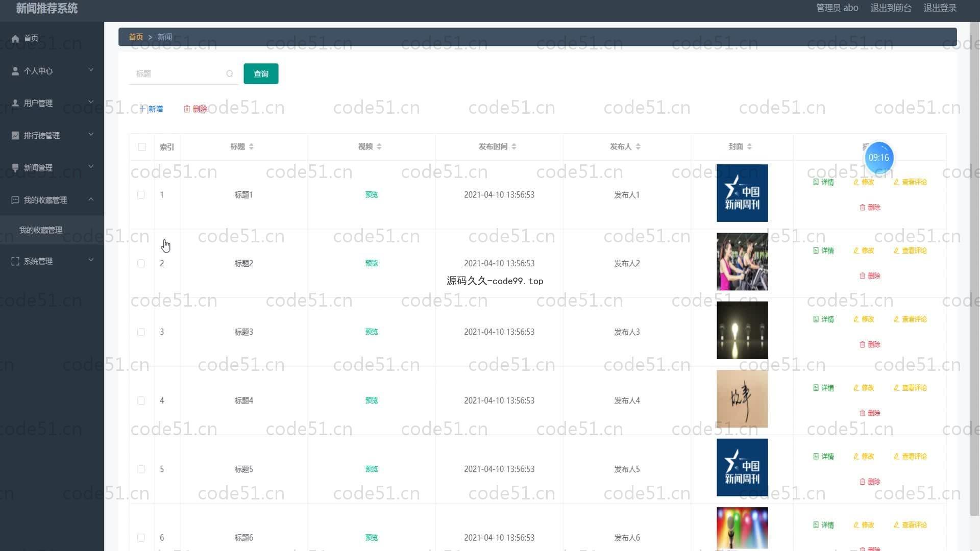Screen dimensions: 980x551
Task: Check the checkbox for row 2
Action: [141, 263]
